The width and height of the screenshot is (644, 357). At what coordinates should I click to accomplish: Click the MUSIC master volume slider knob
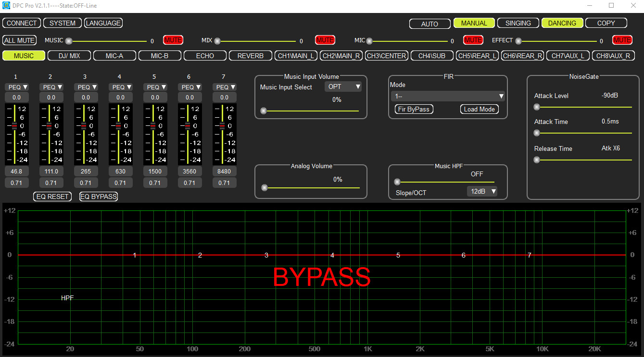(69, 41)
